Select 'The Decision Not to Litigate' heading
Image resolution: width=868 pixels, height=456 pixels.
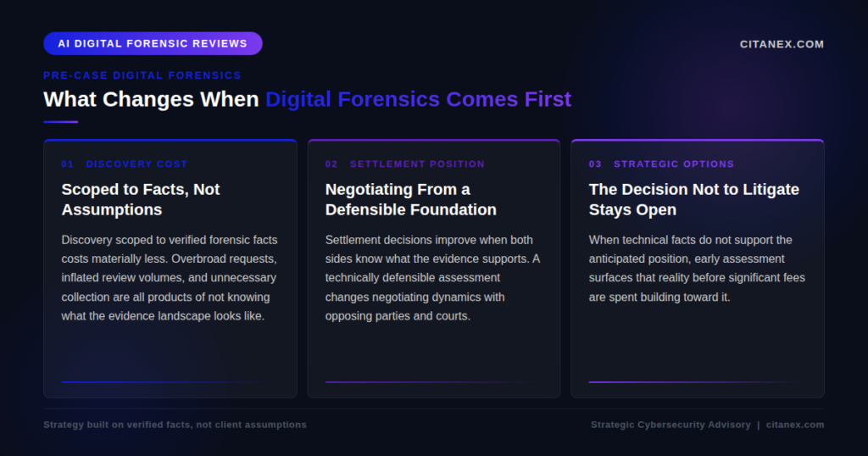[694, 199]
